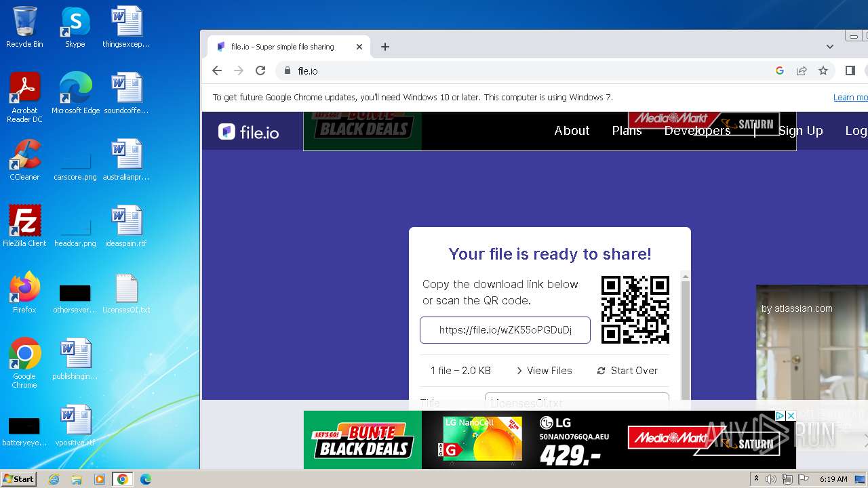Screen dimensions: 868x488
Task: Click the address bar URL
Action: tap(308, 70)
